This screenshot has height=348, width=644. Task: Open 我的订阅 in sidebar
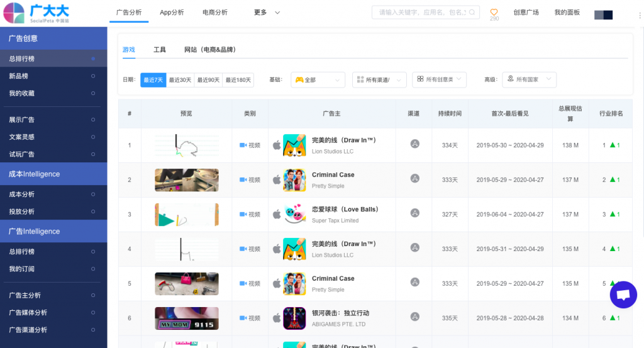tap(53, 269)
